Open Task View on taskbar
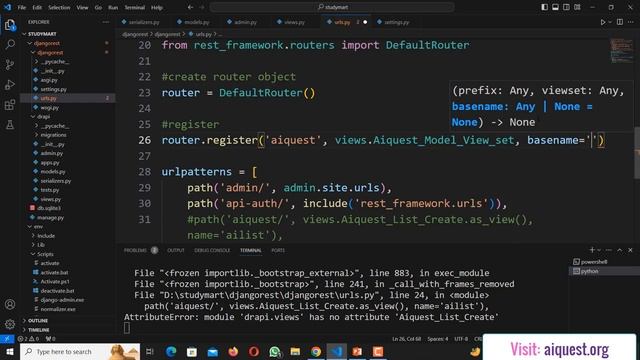This screenshot has height=360, width=640. [x=150, y=351]
